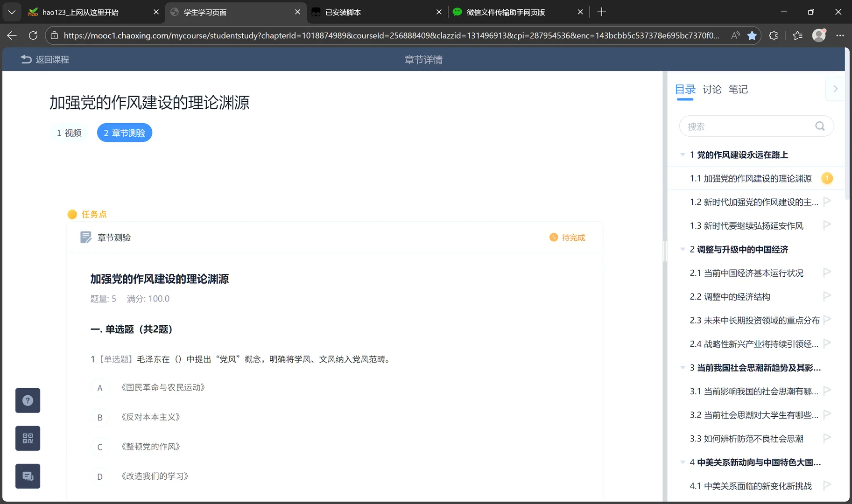Click the back arrow of 返回课程
The height and width of the screenshot is (504, 852).
26,59
